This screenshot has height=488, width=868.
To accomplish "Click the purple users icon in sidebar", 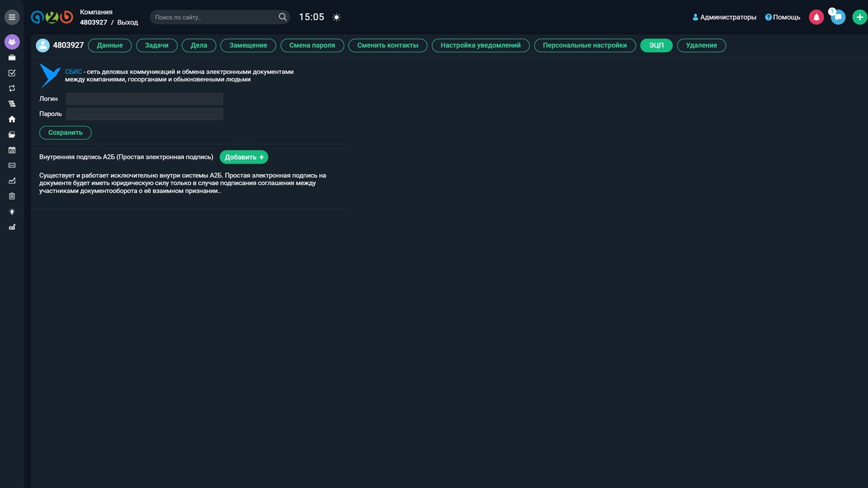I will (x=12, y=42).
